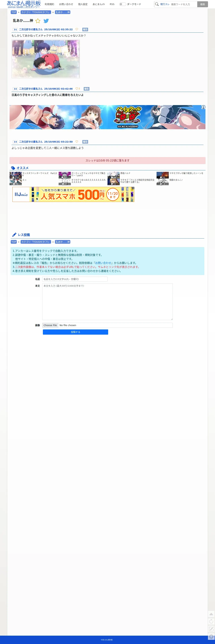Click お問い合わせ link in posting rules
The height and width of the screenshot is (644, 215).
tap(103, 263)
